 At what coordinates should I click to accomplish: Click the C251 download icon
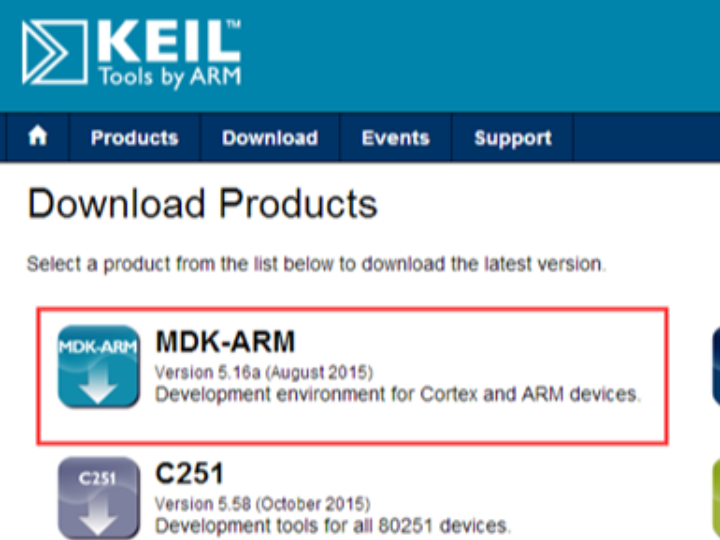[x=98, y=499]
